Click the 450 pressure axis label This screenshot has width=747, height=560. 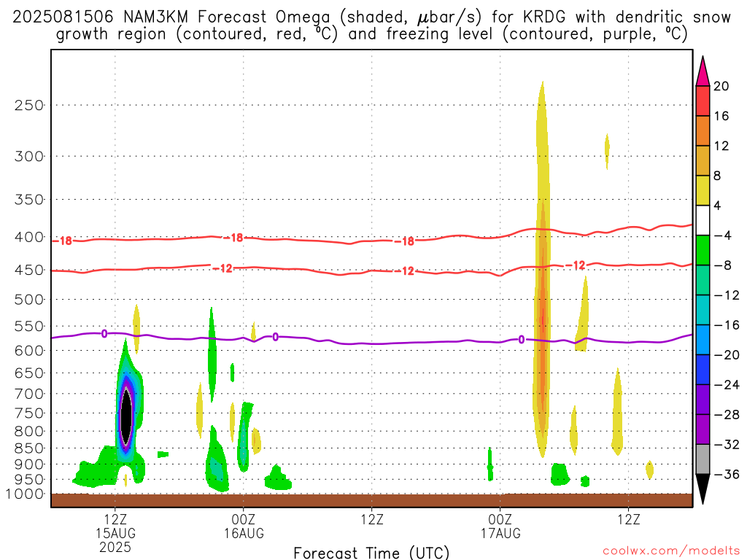[29, 270]
